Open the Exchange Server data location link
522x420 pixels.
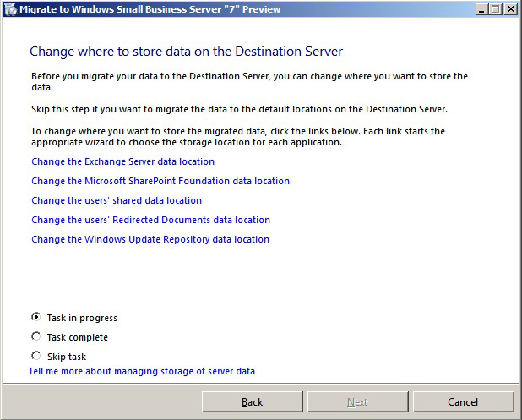click(122, 161)
